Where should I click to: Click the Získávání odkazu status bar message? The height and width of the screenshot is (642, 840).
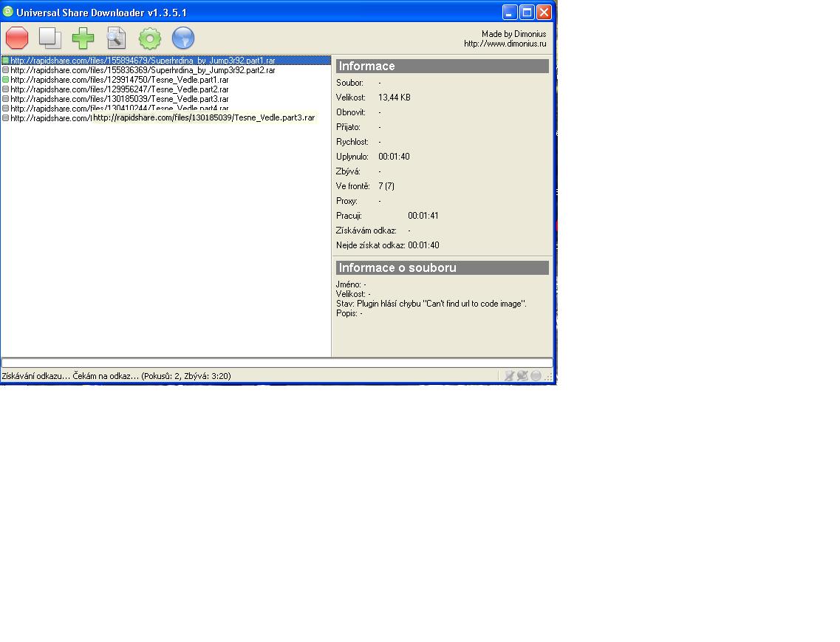coord(116,375)
